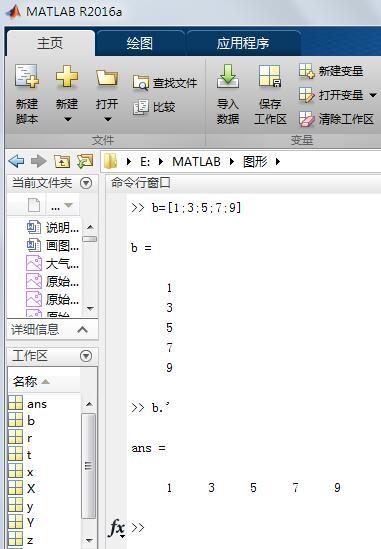Click the New Variable (新建变量) button
381x549 pixels.
331,71
